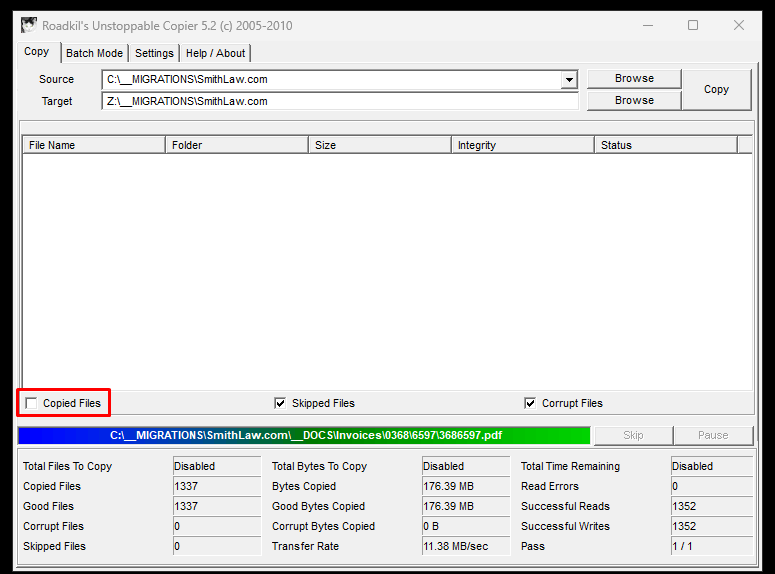This screenshot has height=574, width=775.
Task: Click the Status column header
Action: (x=665, y=145)
